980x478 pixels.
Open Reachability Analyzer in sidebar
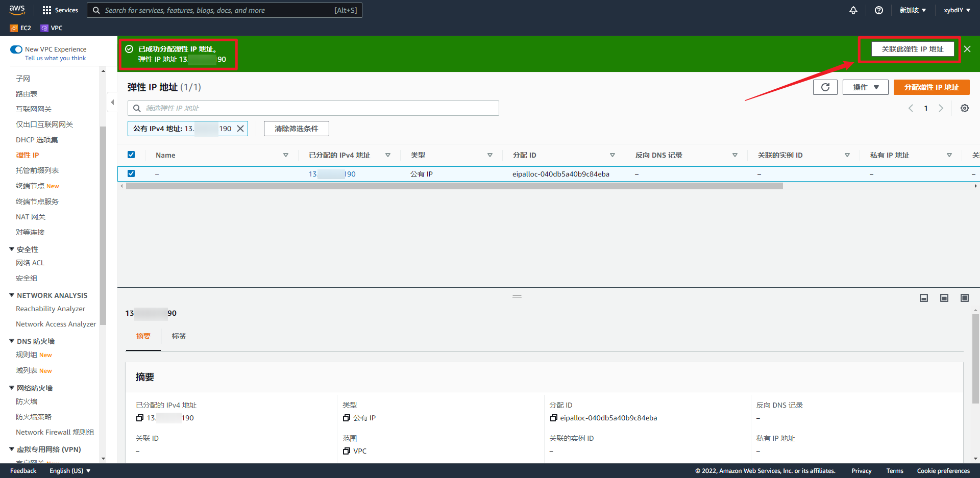51,309
